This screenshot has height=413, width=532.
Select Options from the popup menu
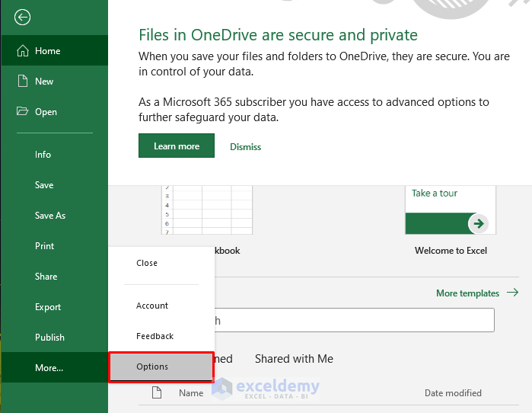152,367
